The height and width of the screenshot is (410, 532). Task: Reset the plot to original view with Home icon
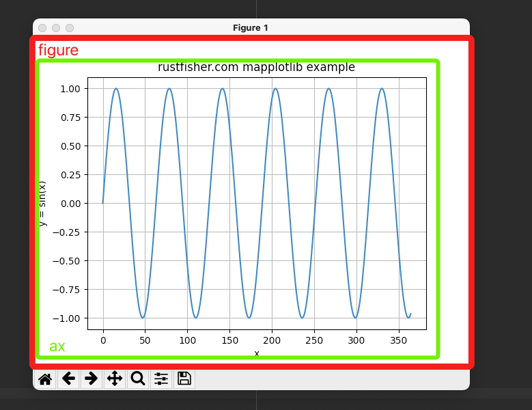[45, 379]
